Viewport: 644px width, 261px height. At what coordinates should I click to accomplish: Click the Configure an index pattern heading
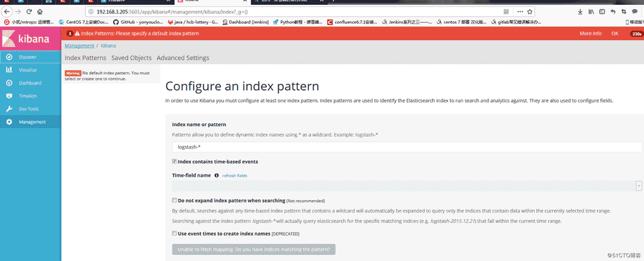242,87
